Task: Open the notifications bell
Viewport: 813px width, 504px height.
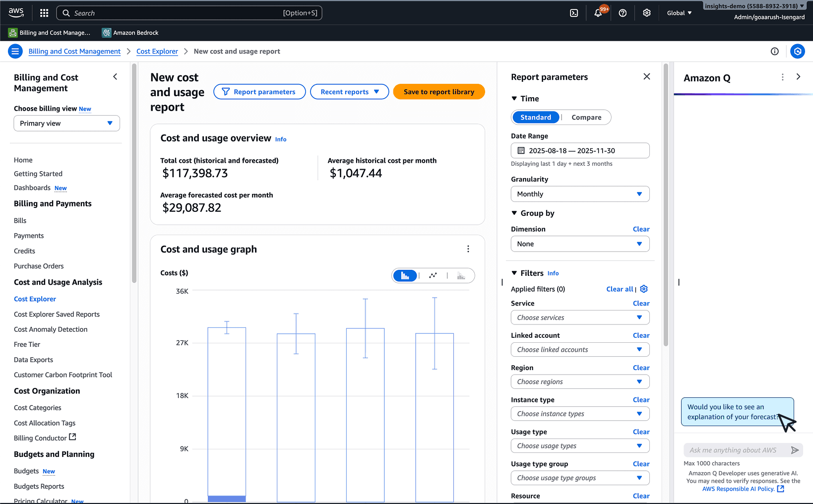Action: [598, 13]
